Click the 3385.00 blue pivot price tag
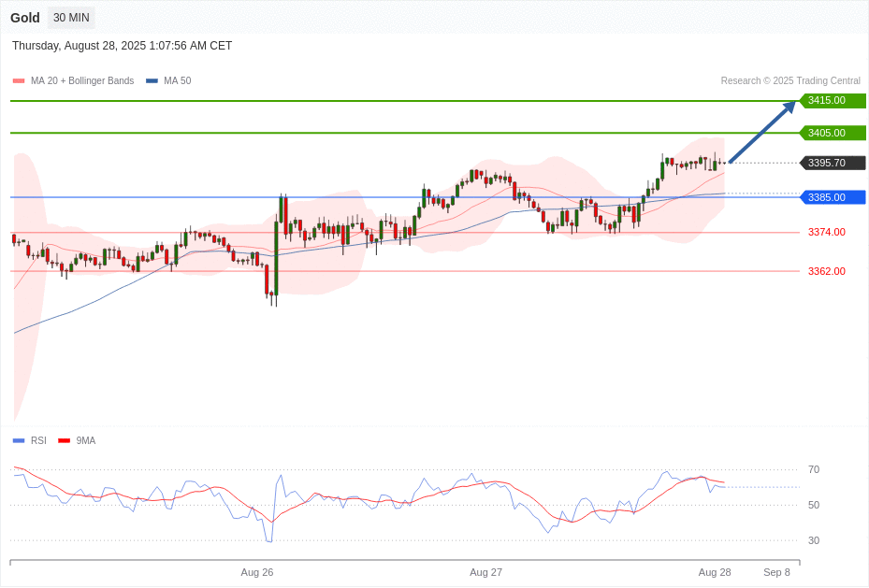The height and width of the screenshot is (588, 869). 832,197
